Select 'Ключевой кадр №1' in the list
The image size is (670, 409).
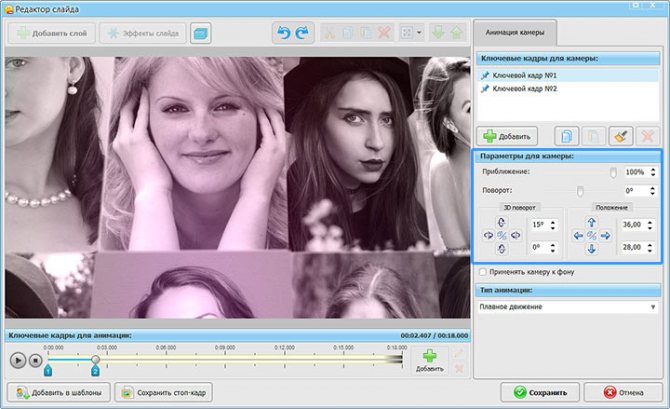[523, 74]
